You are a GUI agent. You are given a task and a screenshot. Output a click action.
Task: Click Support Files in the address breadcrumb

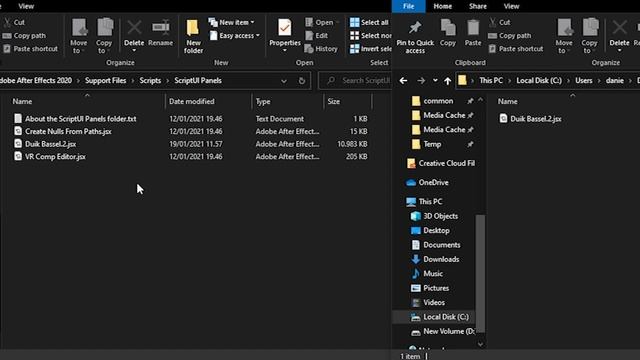(x=105, y=81)
